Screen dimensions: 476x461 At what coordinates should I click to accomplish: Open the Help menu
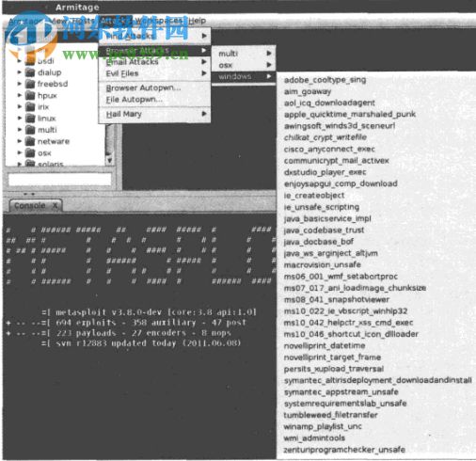[x=198, y=21]
